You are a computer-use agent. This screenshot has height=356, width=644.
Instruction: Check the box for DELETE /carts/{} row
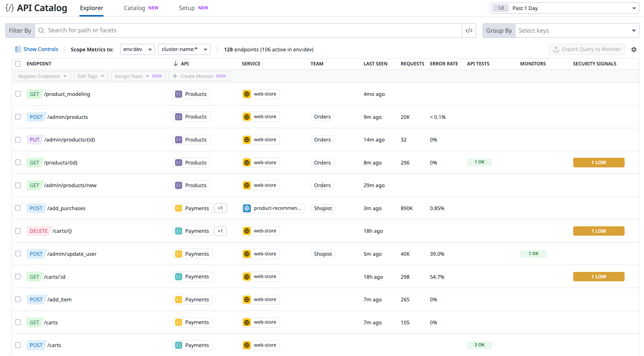coord(18,231)
